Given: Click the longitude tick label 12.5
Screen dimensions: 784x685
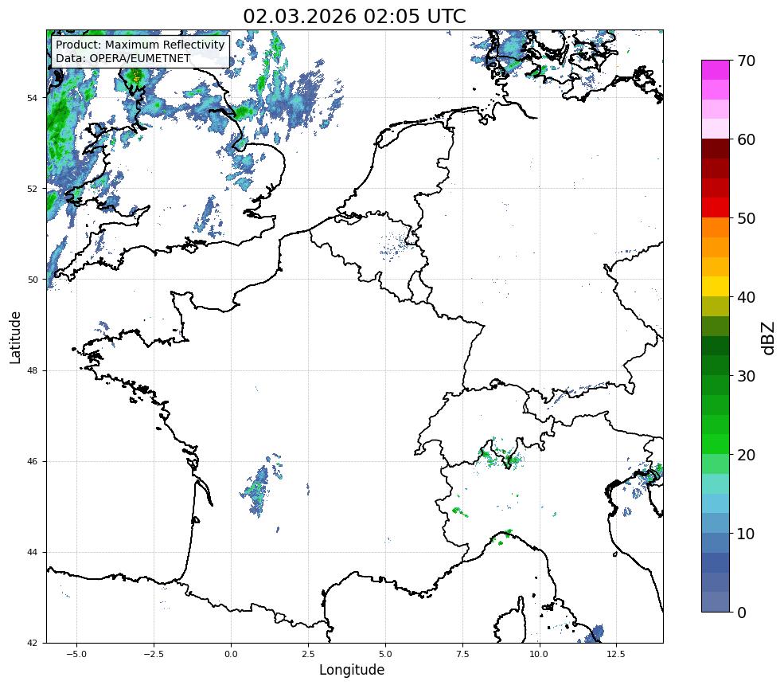Looking at the screenshot, I should pos(616,654).
